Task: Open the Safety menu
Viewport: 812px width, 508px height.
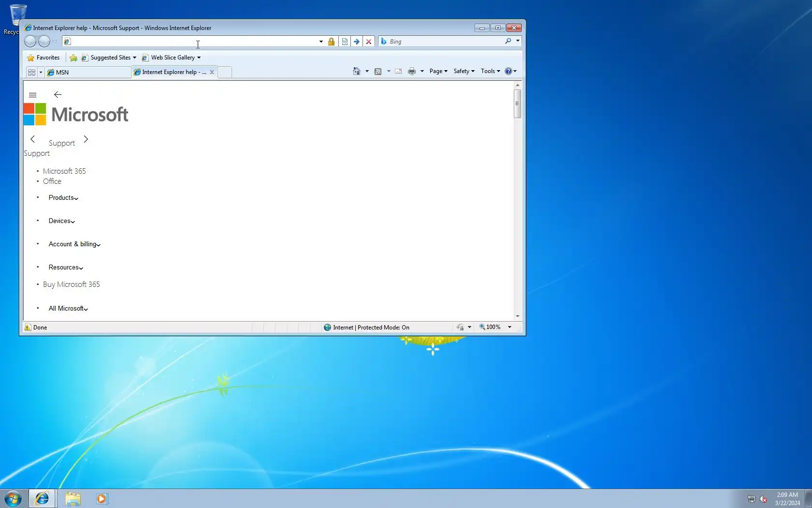Action: [464, 71]
